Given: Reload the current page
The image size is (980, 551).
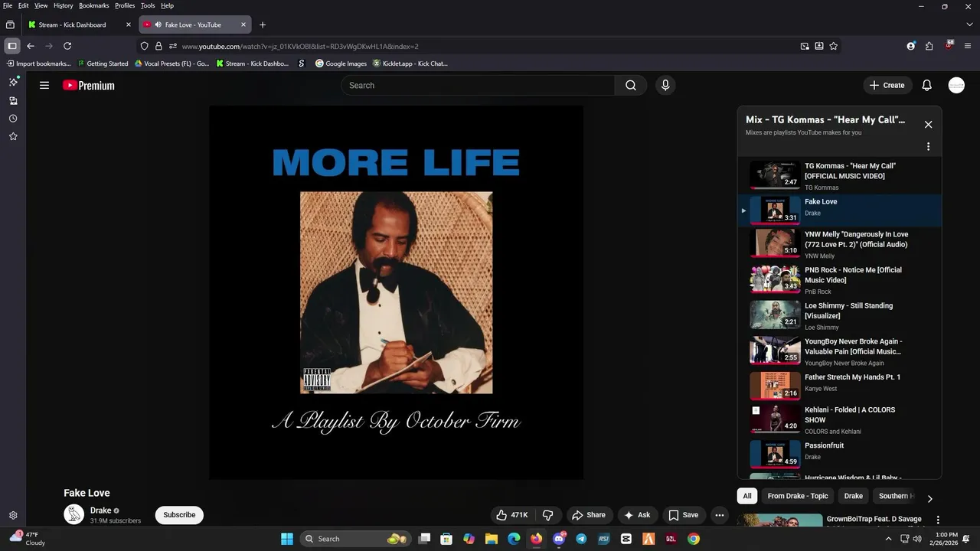Looking at the screenshot, I should 67,46.
